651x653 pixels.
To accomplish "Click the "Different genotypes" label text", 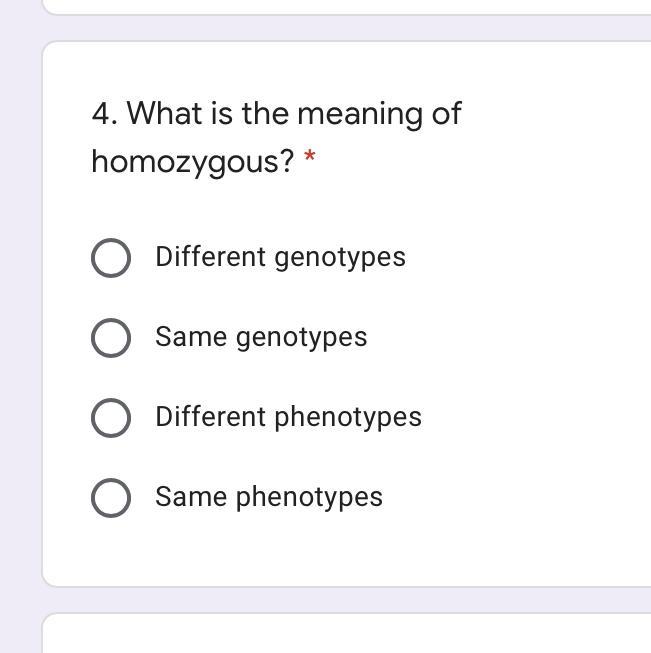I will pos(280,257).
